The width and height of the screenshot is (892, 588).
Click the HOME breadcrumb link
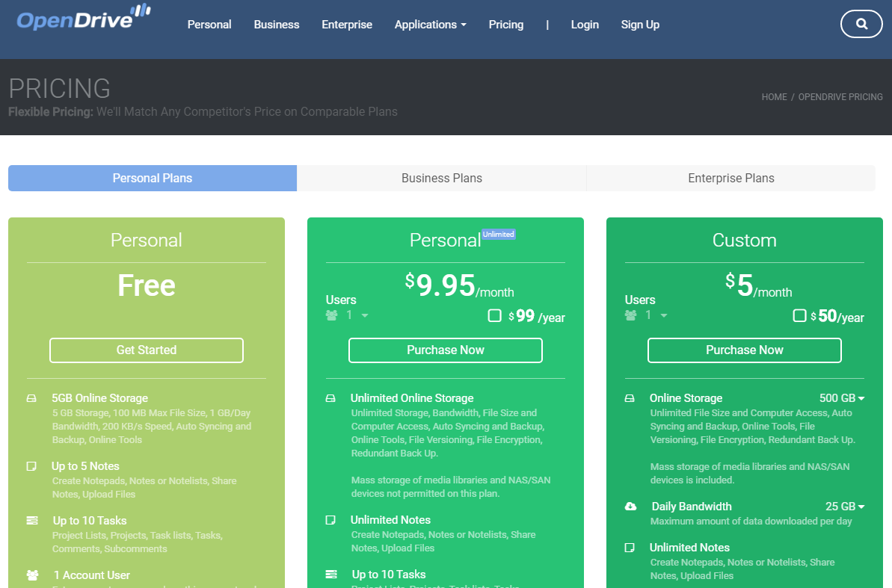click(x=775, y=96)
